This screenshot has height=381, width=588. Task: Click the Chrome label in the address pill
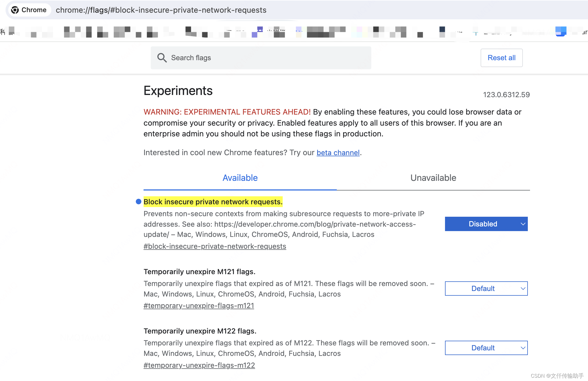pyautogui.click(x=34, y=10)
